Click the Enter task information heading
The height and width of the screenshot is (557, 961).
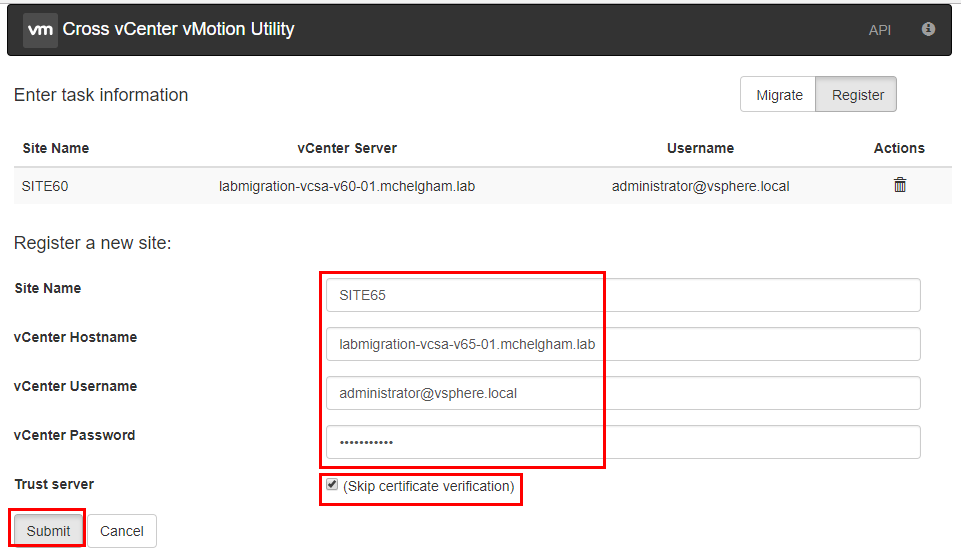(x=101, y=95)
